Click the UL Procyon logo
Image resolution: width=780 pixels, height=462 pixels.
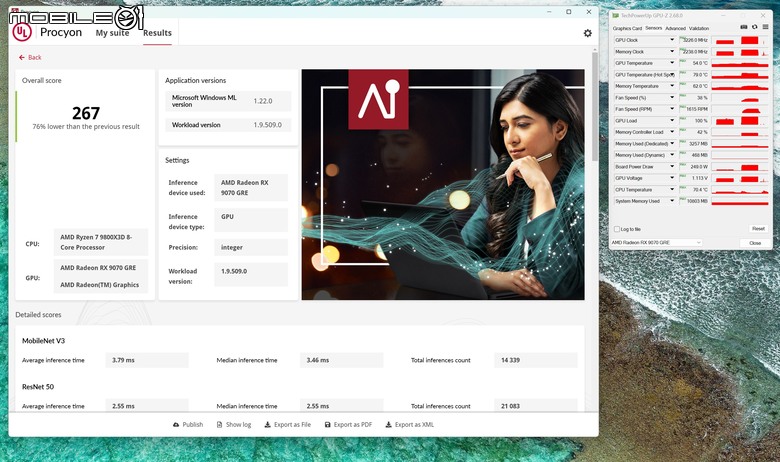22,32
